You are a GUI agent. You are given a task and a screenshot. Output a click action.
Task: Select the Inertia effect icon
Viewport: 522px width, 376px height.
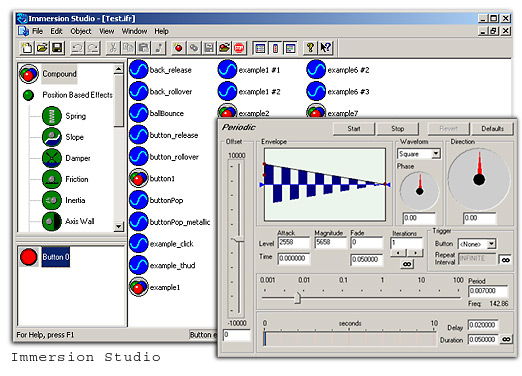(x=52, y=200)
